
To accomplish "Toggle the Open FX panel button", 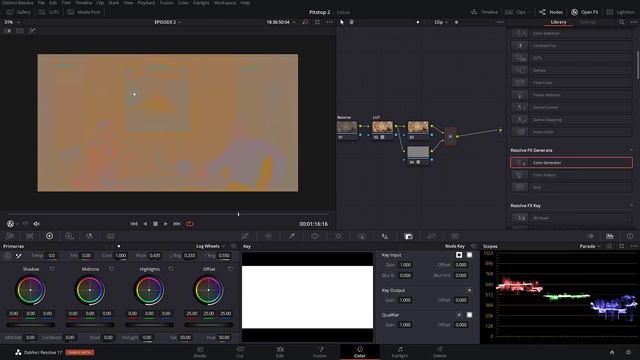I will [584, 12].
